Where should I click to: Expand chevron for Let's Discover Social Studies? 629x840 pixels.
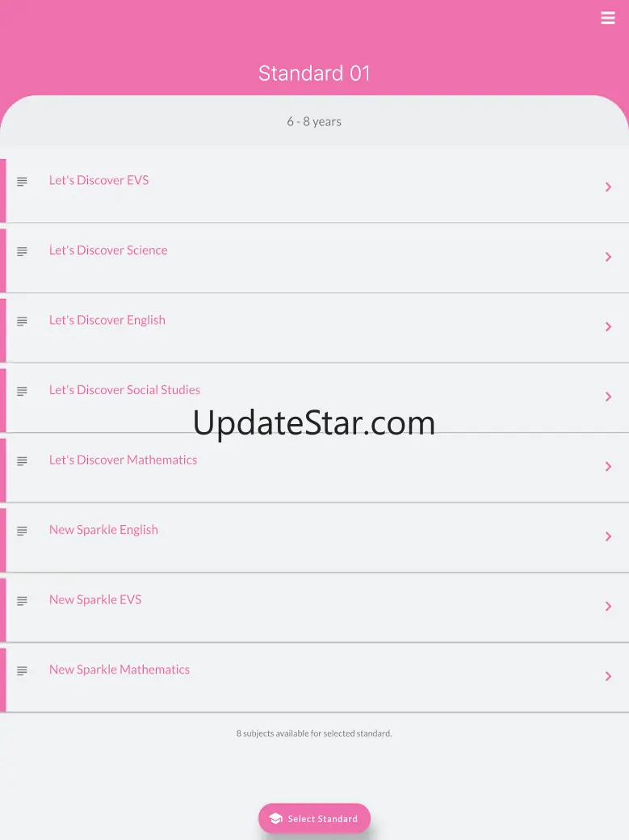pyautogui.click(x=608, y=397)
